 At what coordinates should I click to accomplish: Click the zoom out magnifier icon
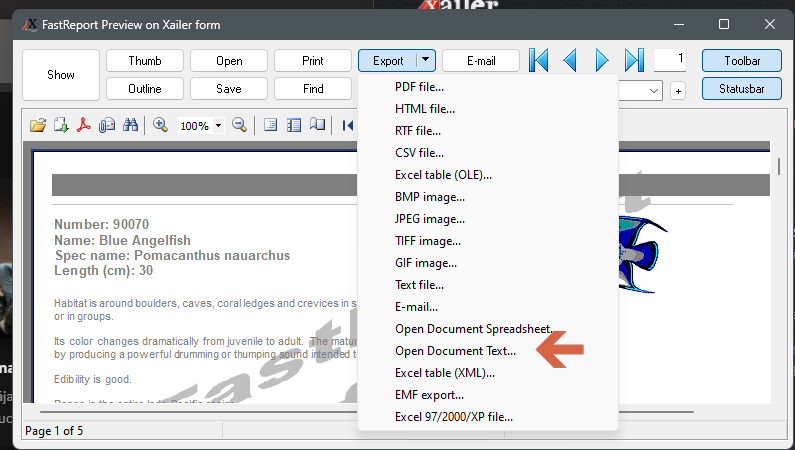[239, 125]
